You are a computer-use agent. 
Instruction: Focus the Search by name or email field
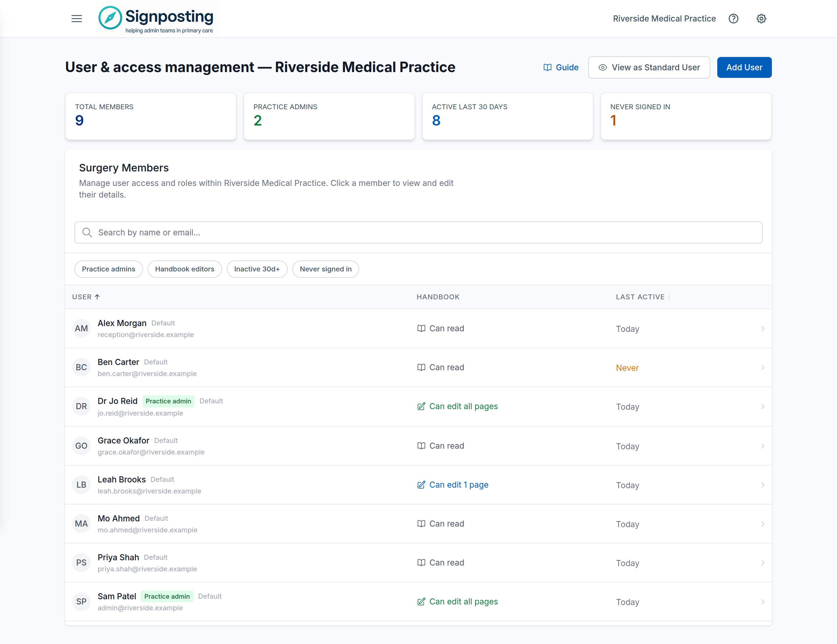coord(418,232)
